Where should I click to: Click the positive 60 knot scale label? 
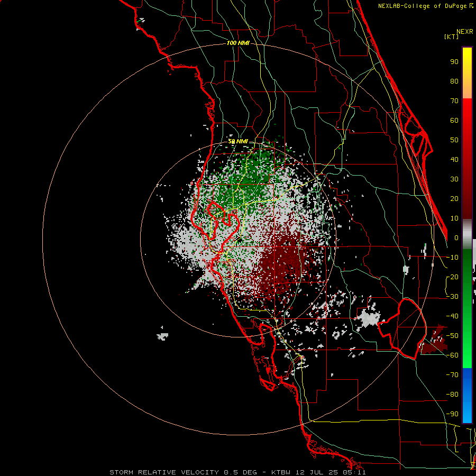[454, 121]
